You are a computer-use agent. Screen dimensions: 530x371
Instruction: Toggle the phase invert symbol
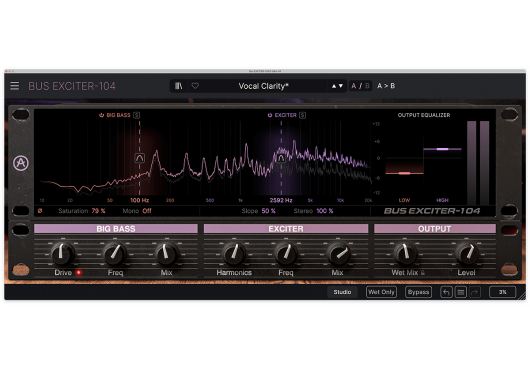(40, 211)
